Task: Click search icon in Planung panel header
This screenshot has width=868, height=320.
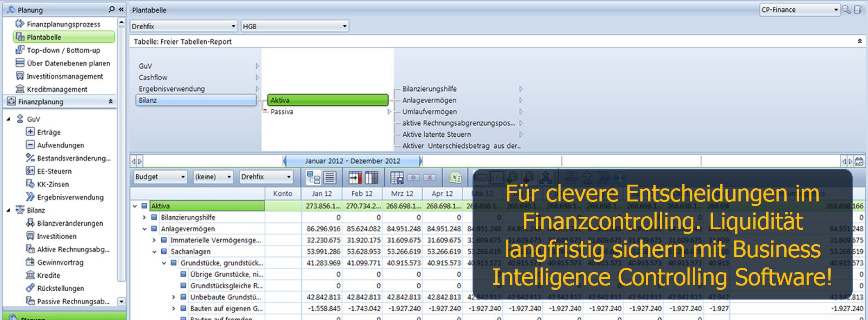Action: coord(112,9)
